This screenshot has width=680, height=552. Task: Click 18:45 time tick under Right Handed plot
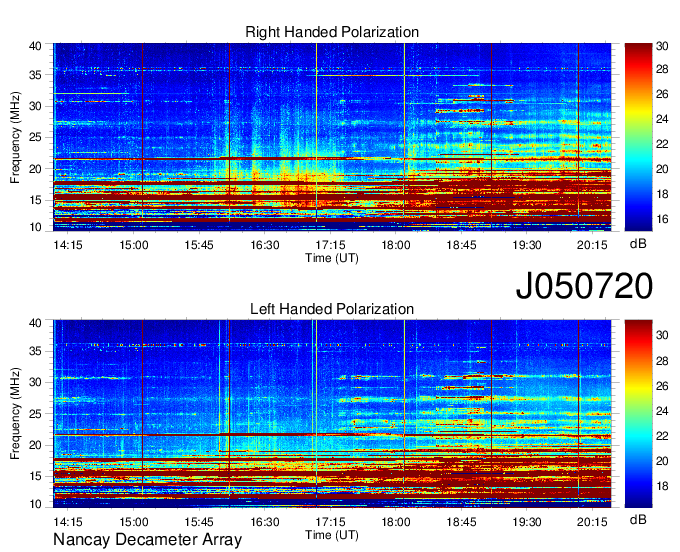(x=461, y=245)
